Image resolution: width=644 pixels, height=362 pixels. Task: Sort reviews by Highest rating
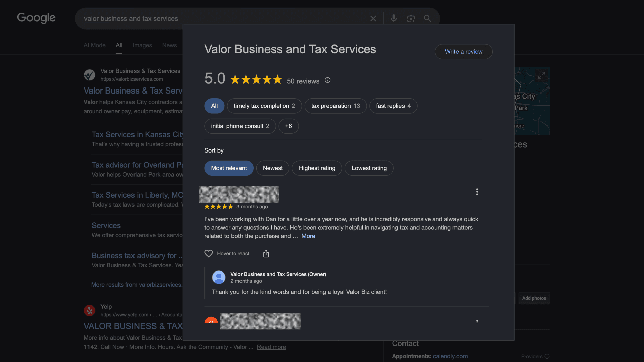coord(317,168)
